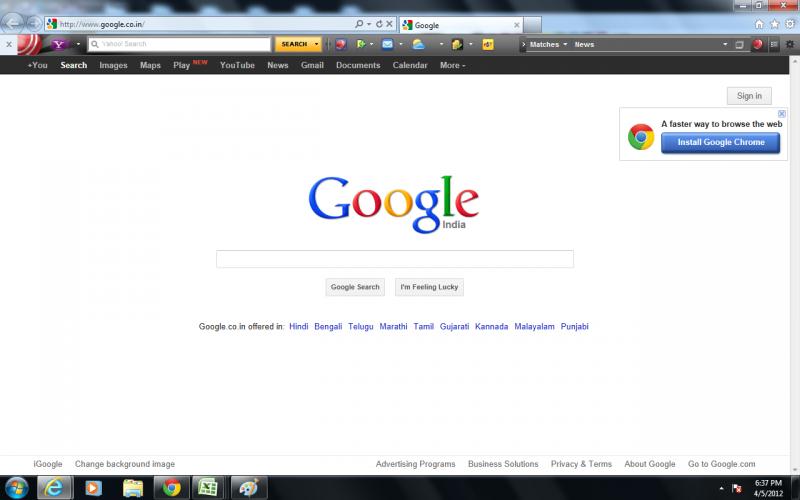Click the browser Back arrow button

(13, 23)
